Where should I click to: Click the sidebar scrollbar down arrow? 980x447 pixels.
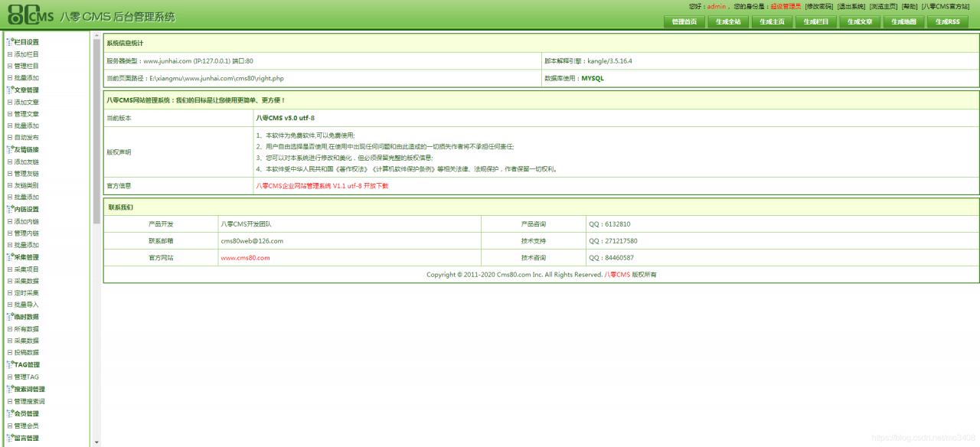(x=96, y=442)
